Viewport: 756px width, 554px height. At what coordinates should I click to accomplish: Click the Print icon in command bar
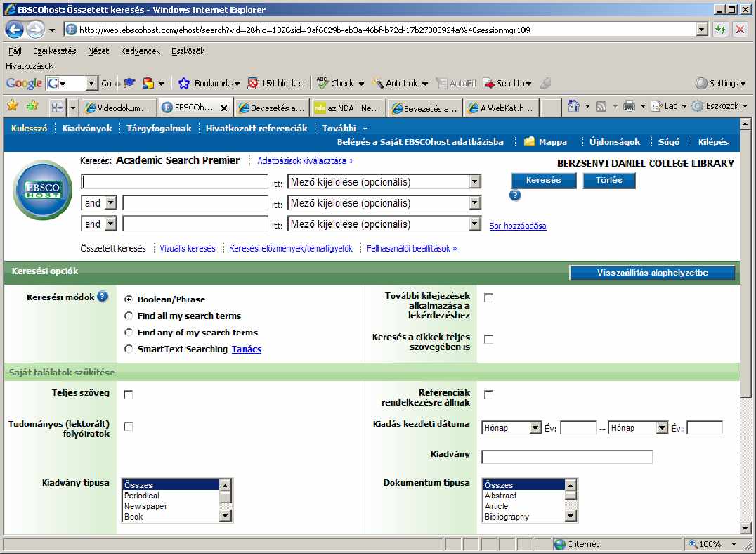pyautogui.click(x=629, y=105)
